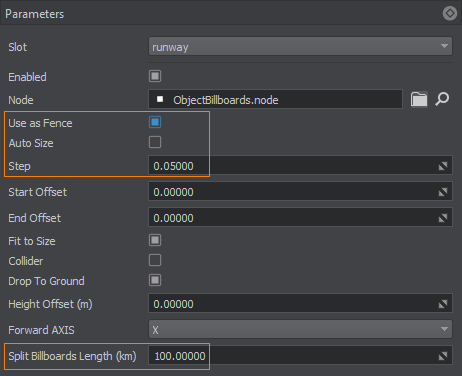Click the Parameters panel diamond icon
This screenshot has width=462, height=376.
coord(450,14)
